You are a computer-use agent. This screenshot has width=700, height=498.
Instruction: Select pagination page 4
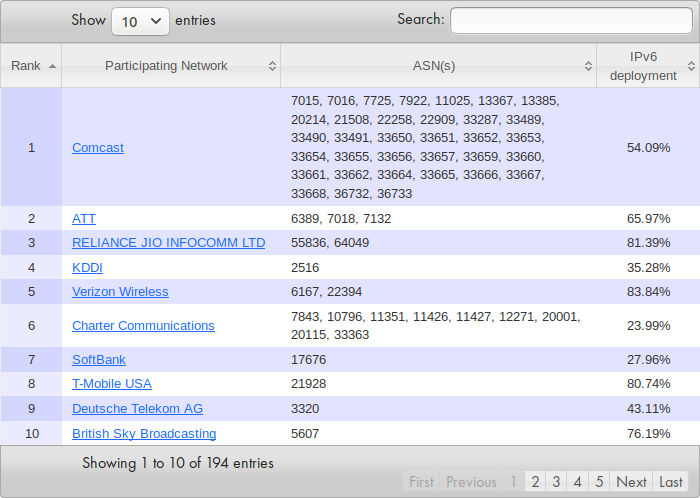pos(577,482)
